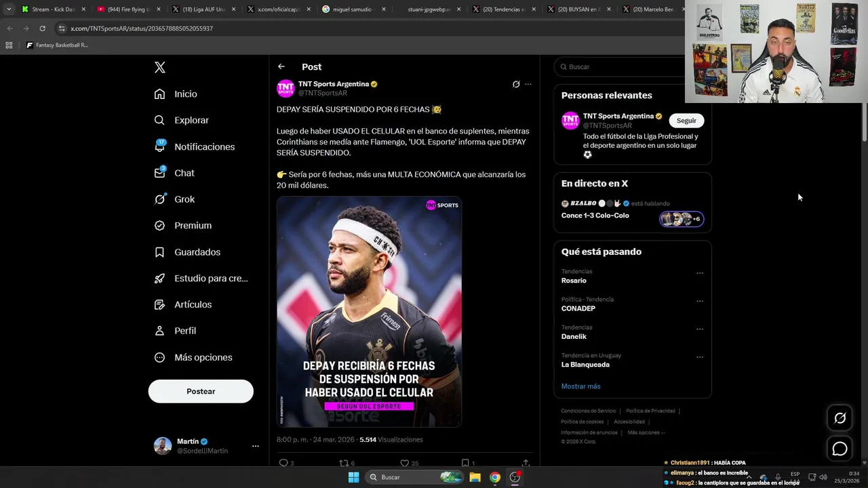Open the Depay post image
The height and width of the screenshot is (488, 868).
(369, 312)
